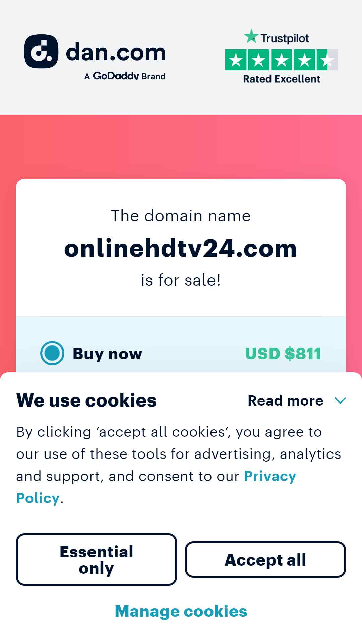Click the Rated Excellent label
The height and width of the screenshot is (644, 362).
(282, 79)
